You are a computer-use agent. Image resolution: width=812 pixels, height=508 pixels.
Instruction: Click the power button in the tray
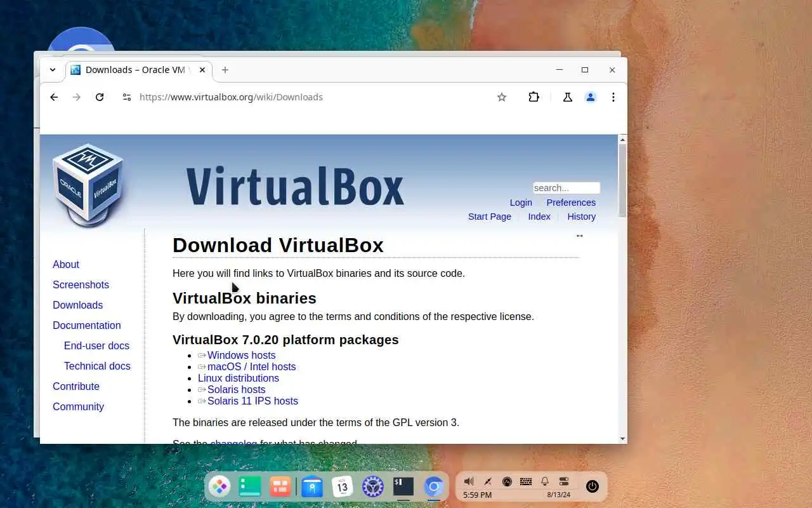click(593, 486)
